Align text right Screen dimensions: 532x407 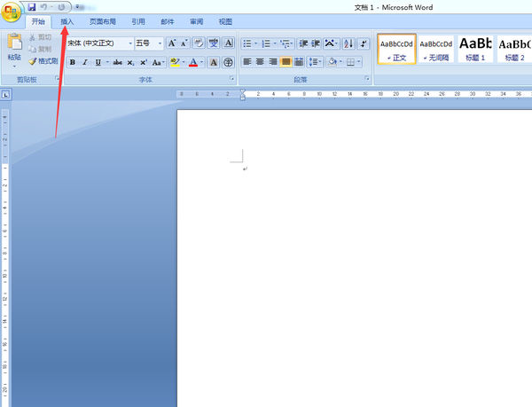pyautogui.click(x=273, y=62)
